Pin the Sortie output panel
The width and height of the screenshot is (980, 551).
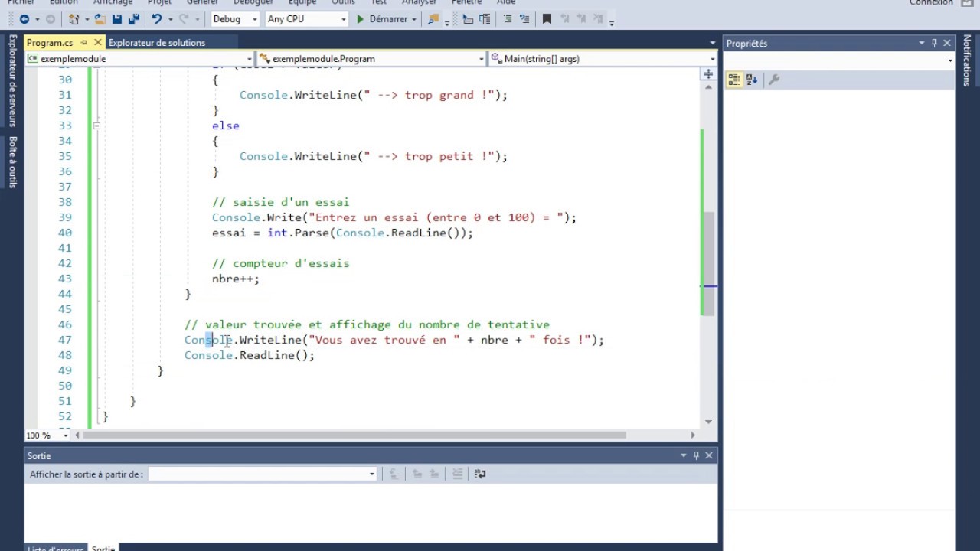click(x=696, y=455)
